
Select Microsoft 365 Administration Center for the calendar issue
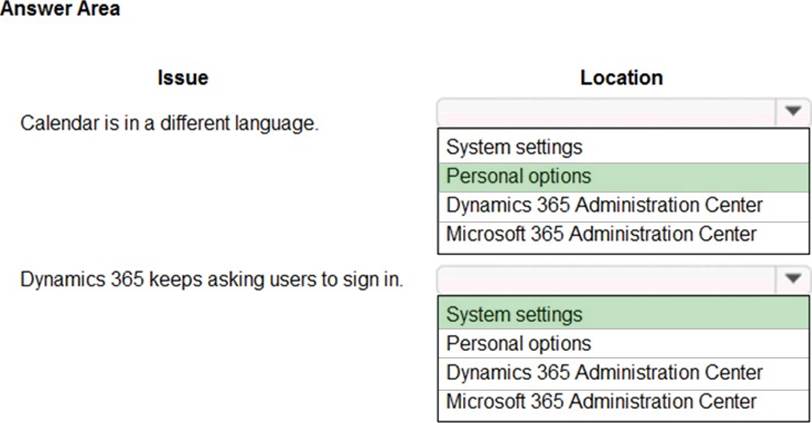pos(601,234)
